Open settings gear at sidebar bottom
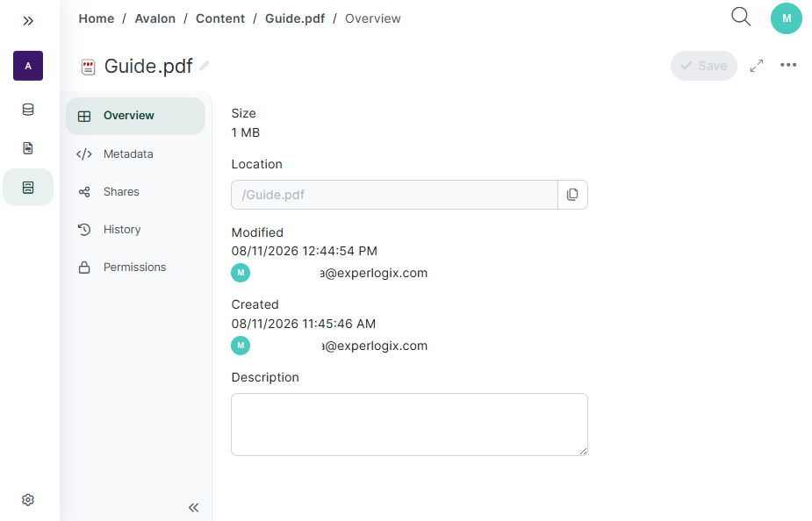Viewport: 812px width, 521px height. coord(28,500)
